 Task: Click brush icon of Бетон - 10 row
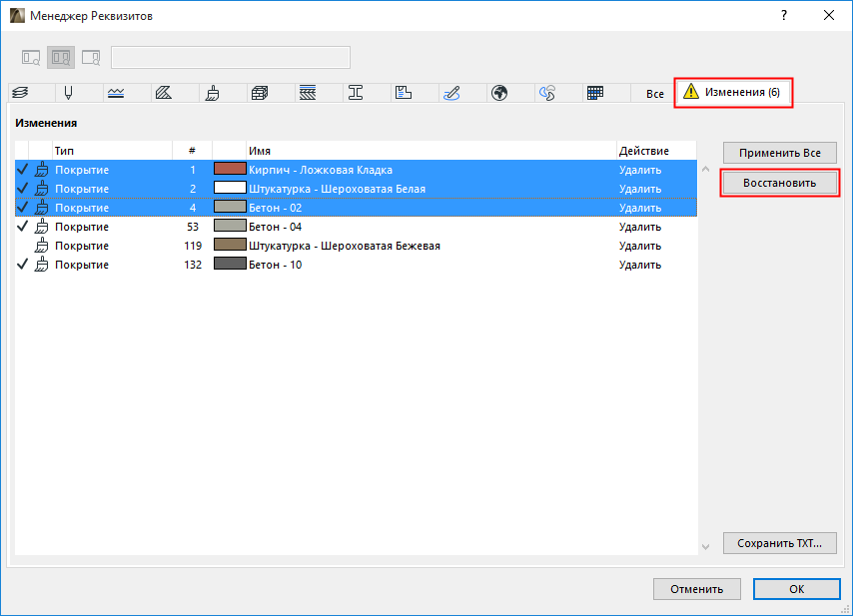click(41, 265)
